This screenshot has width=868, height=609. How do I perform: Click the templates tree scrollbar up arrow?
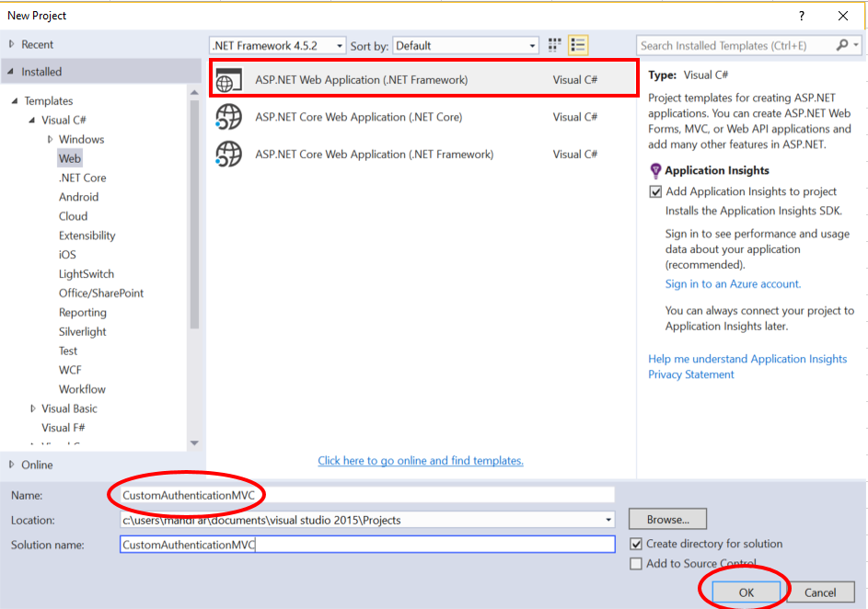(194, 92)
